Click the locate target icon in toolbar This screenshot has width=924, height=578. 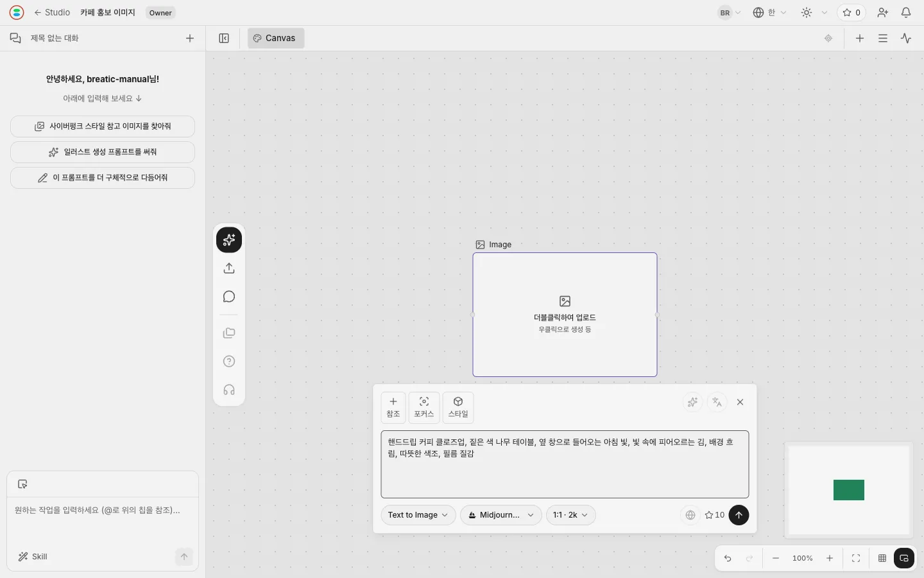point(828,38)
